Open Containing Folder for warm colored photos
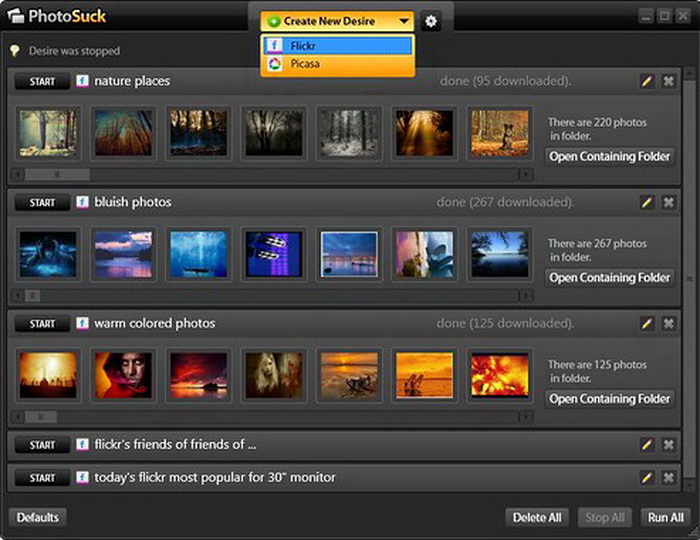This screenshot has height=540, width=700. pyautogui.click(x=609, y=399)
